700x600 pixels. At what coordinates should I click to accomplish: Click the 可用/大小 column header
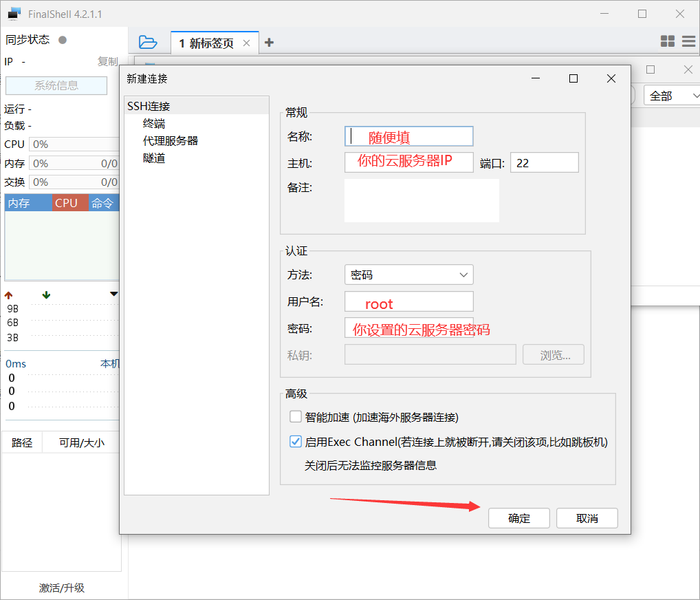coord(82,442)
